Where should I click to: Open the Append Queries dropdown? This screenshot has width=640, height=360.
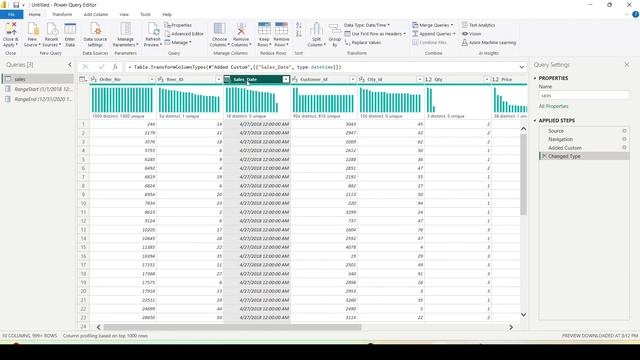pyautogui.click(x=433, y=34)
